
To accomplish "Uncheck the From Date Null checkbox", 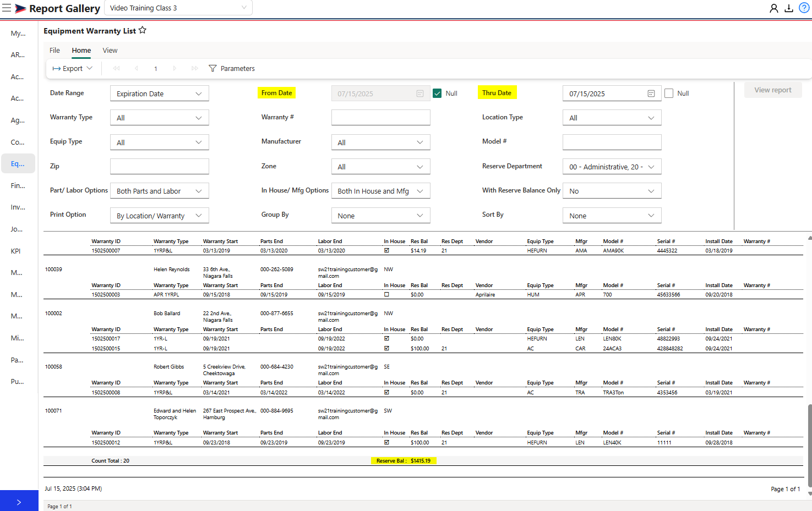I will (x=437, y=94).
